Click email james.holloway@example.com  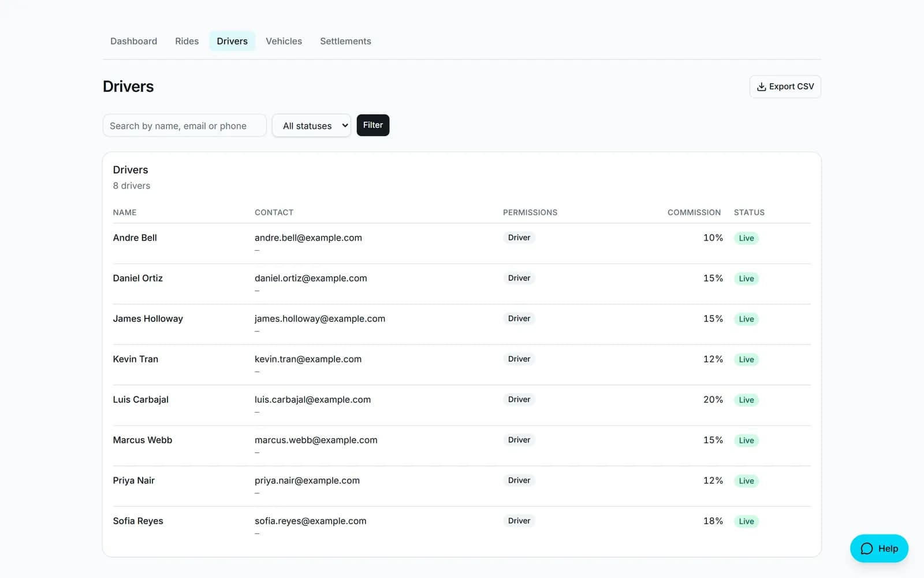click(x=320, y=318)
